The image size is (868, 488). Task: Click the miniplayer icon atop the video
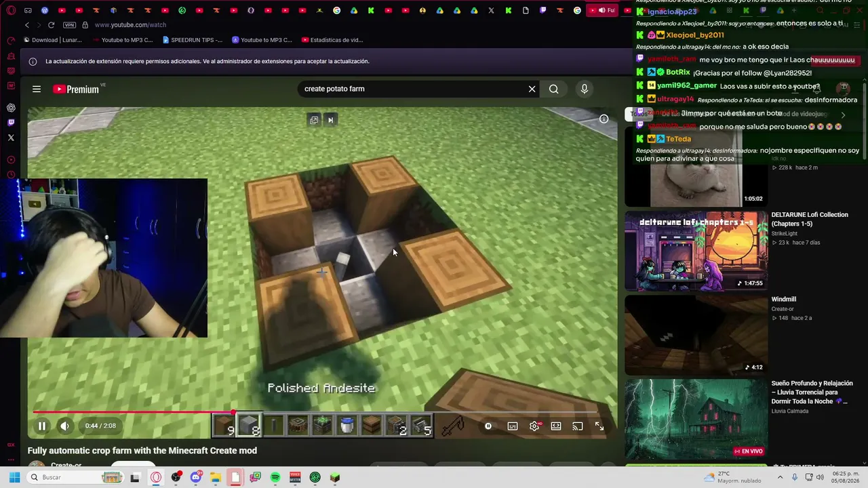coord(314,120)
